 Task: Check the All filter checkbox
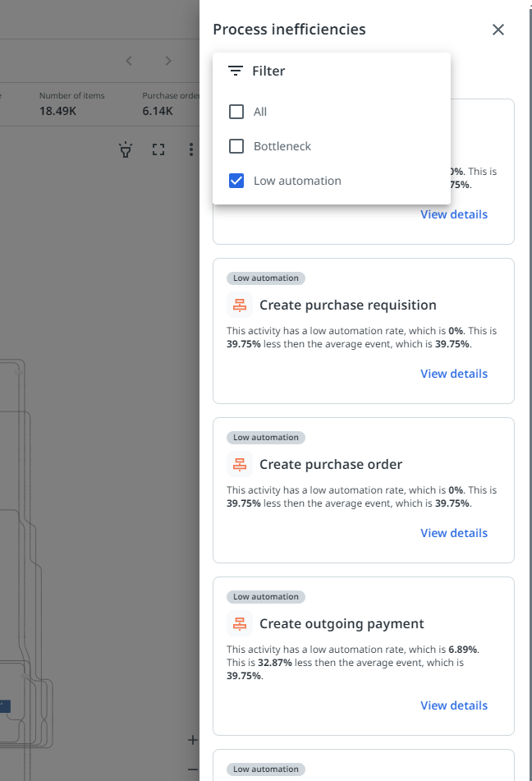236,112
